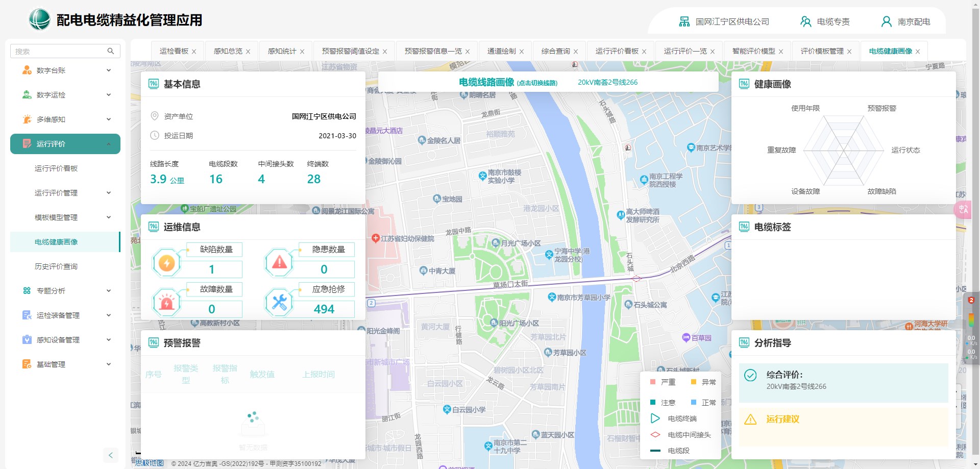Click the 基本信息 panel header icon
980x469 pixels.
tap(154, 84)
